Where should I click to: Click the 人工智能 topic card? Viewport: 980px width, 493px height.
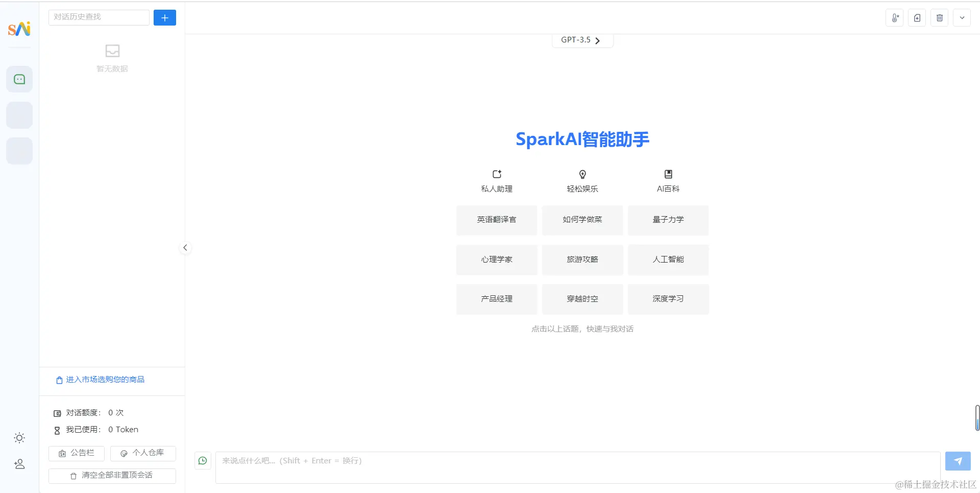[668, 260]
